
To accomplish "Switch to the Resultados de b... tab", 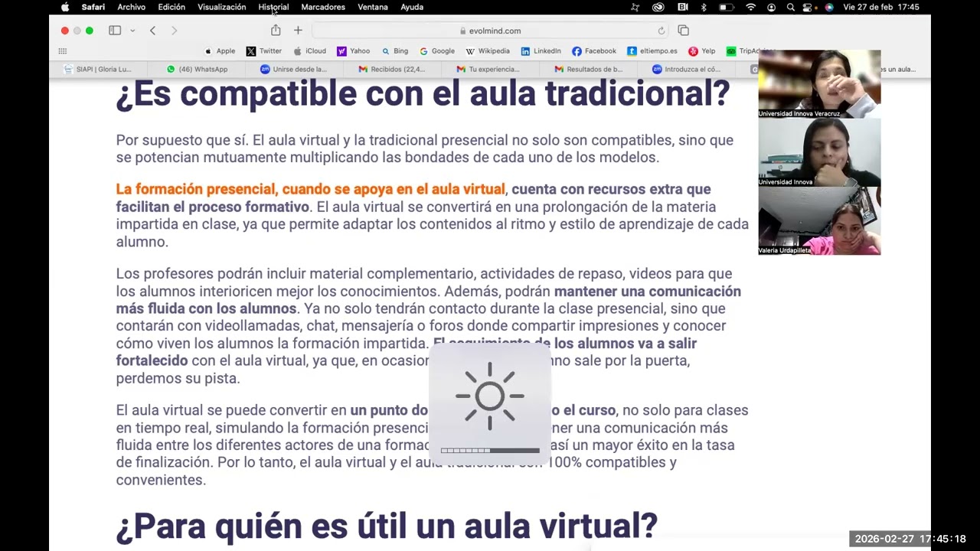I will pos(588,69).
